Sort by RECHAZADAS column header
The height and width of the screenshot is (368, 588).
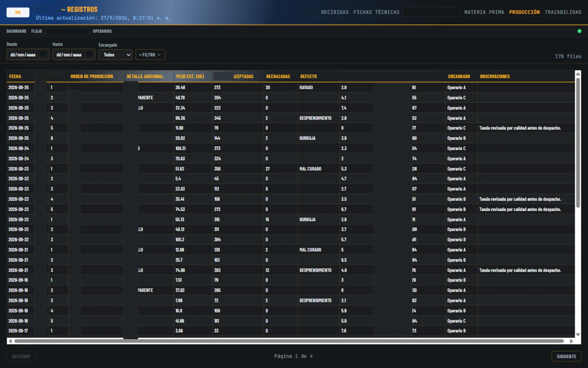pos(278,77)
